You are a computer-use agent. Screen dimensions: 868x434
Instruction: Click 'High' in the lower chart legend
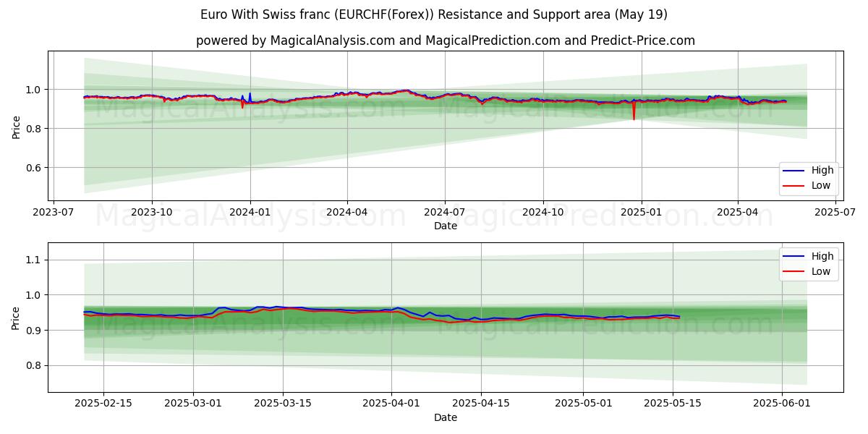[x=822, y=256]
